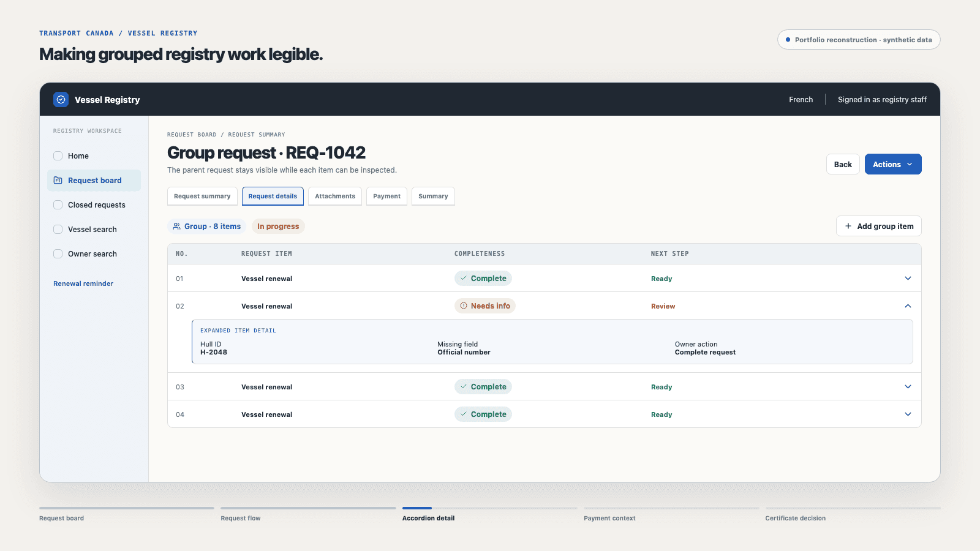Click the checkmark in row 01 Complete badge
The image size is (980, 551).
tap(464, 279)
